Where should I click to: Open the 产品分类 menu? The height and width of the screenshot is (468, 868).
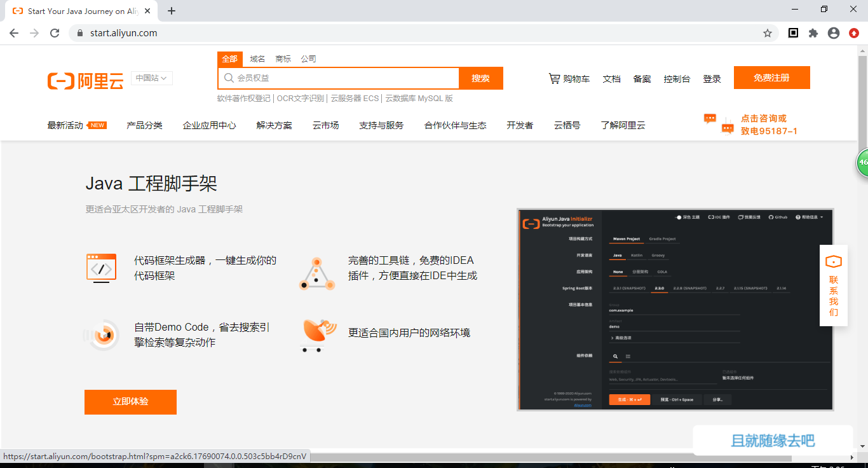(x=144, y=125)
